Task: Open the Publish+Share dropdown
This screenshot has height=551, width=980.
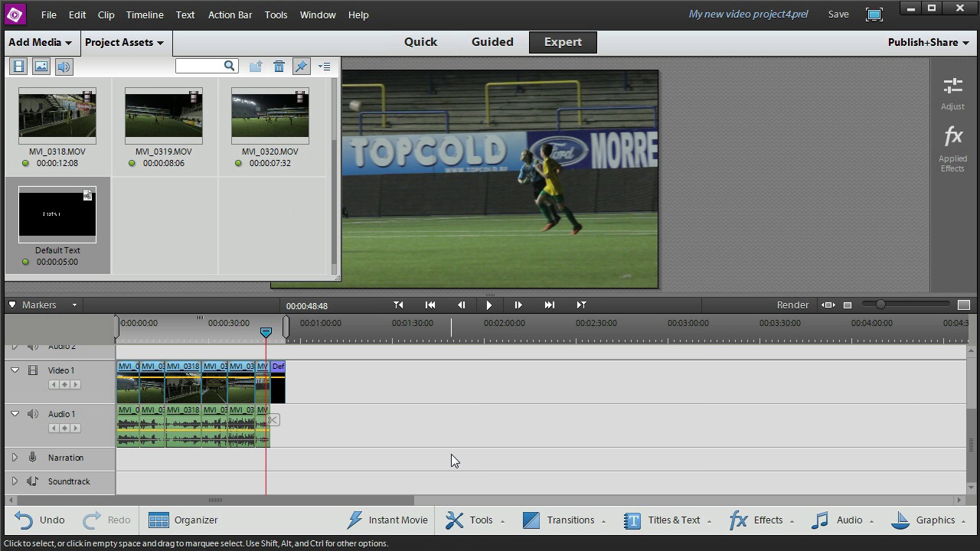Action: 928,42
